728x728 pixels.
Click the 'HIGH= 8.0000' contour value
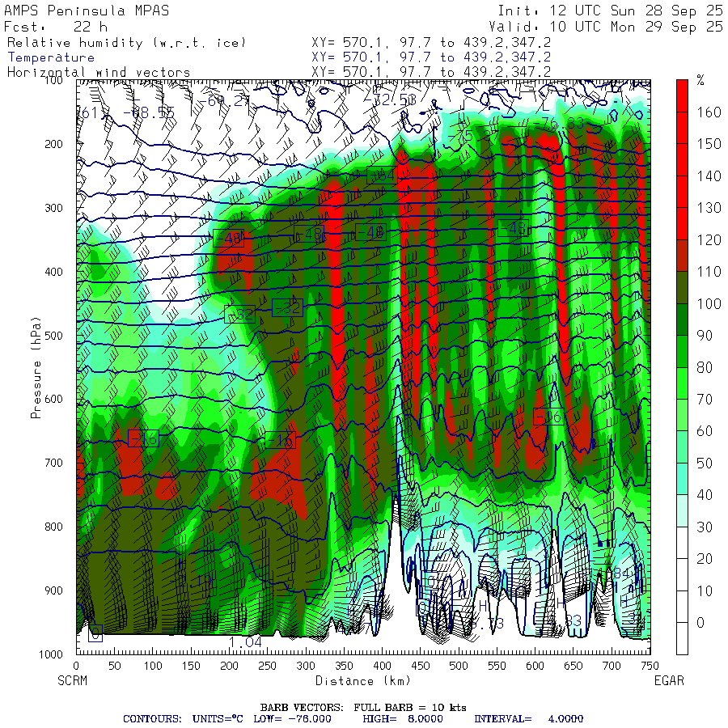(403, 719)
